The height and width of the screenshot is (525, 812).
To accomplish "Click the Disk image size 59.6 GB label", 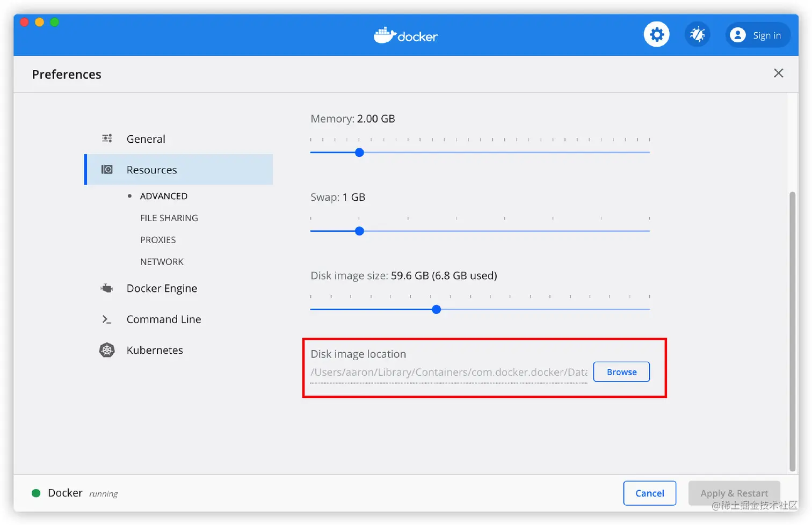I will (404, 276).
